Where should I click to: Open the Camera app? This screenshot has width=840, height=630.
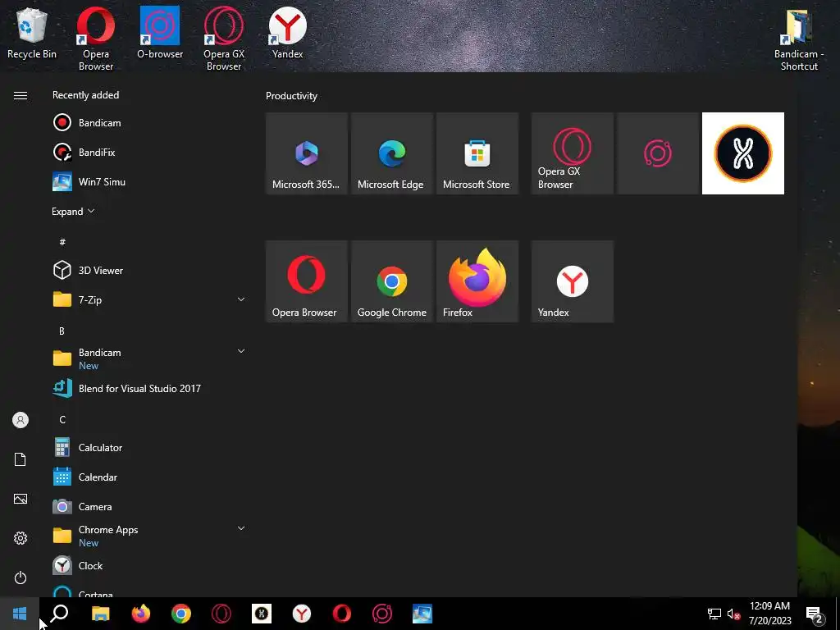coord(149,506)
